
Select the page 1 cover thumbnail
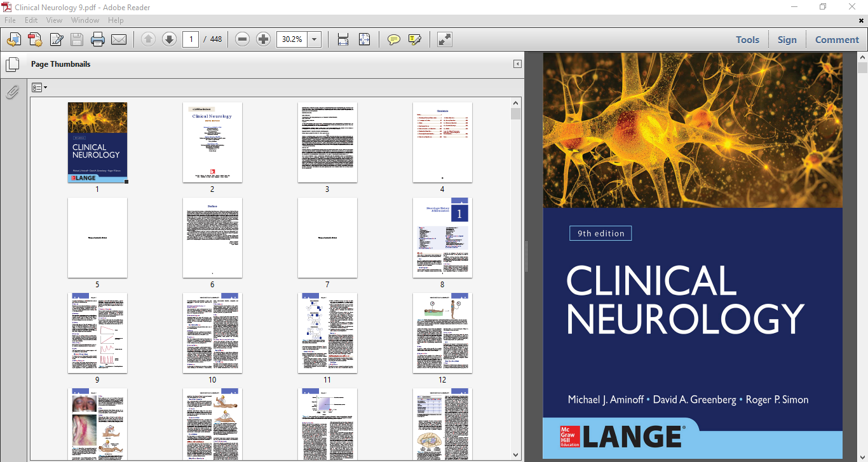(x=97, y=142)
